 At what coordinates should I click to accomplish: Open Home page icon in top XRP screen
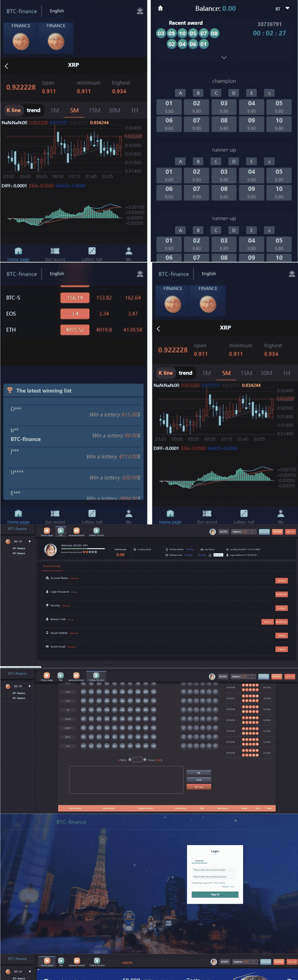18,251
